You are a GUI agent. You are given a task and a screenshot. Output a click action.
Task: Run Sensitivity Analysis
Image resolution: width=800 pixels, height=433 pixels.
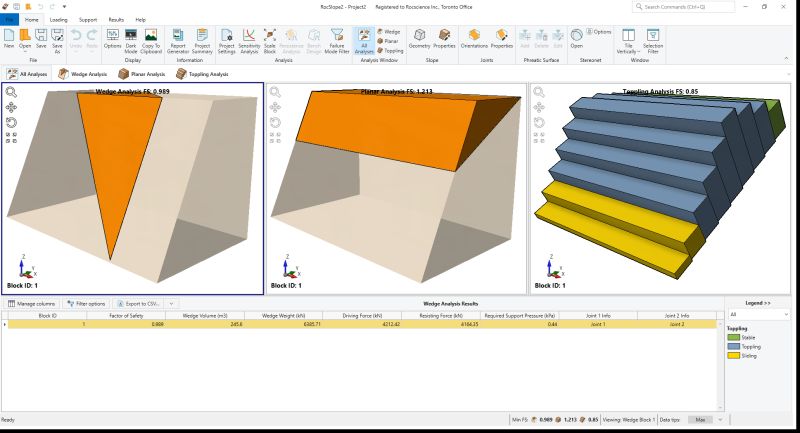pyautogui.click(x=249, y=41)
